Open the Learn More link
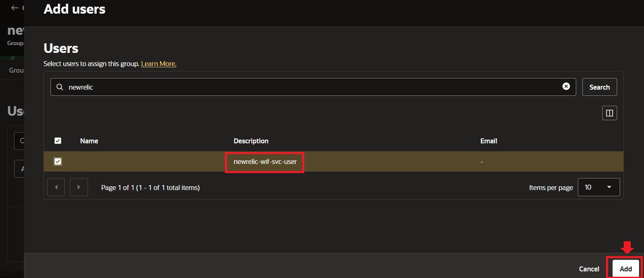 [x=158, y=64]
